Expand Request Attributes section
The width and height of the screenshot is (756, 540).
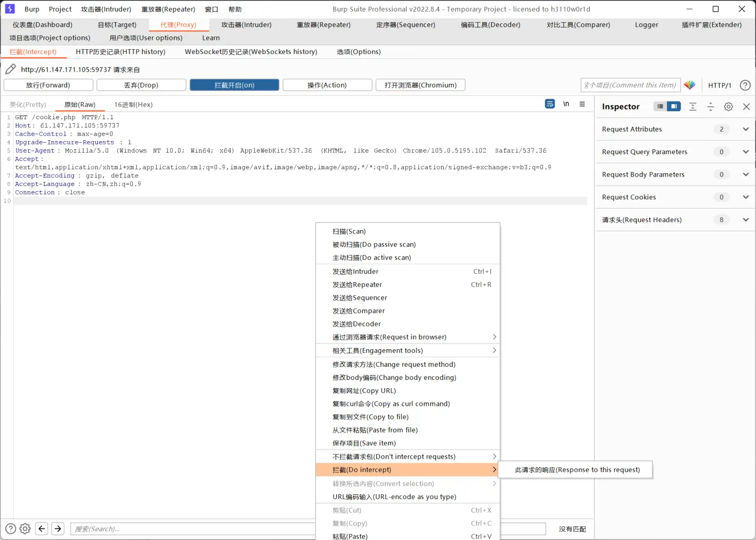coord(745,129)
